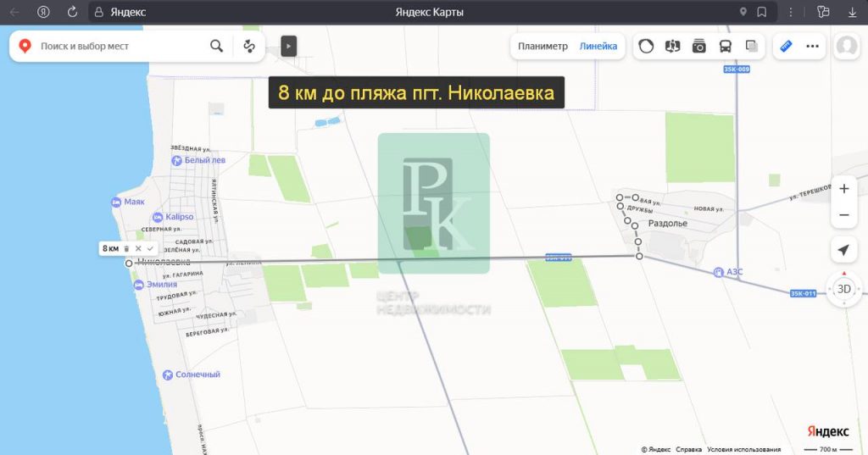Viewport: 868px width, 455px height.
Task: Open the browser vertical dots menu
Action: point(791,12)
